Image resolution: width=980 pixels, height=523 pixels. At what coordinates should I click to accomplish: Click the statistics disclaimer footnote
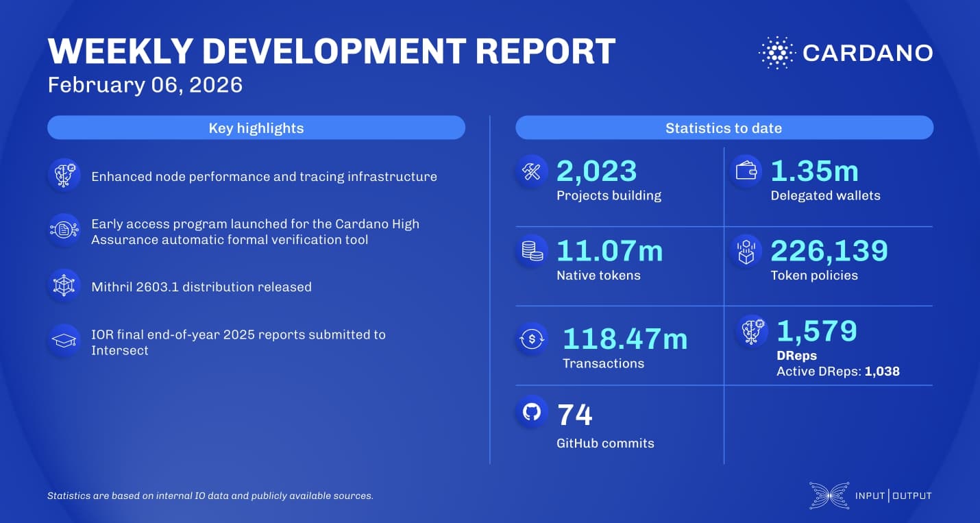(210, 496)
